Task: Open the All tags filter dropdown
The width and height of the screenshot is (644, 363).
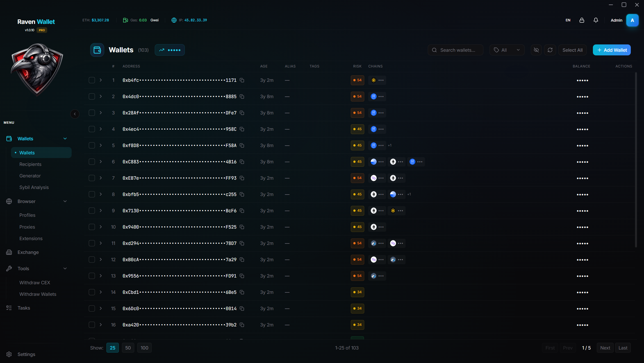Action: 507,50
